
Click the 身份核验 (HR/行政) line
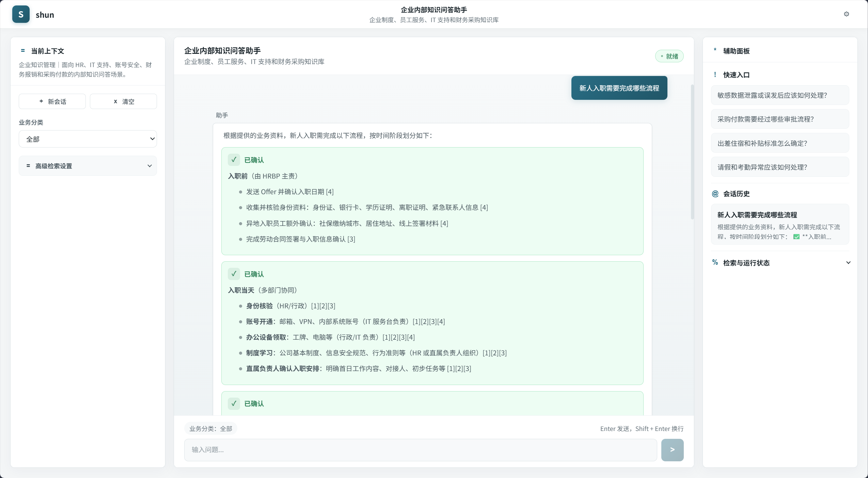290,306
